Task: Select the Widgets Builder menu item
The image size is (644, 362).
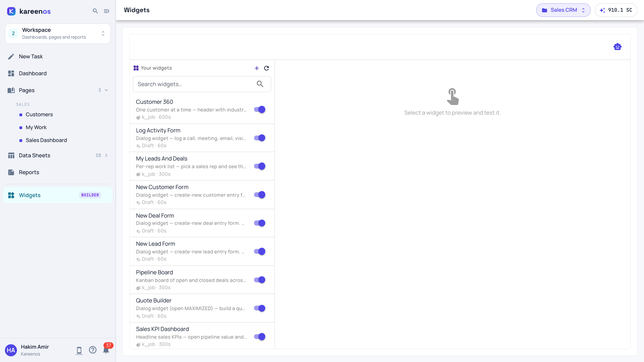Action: tap(58, 195)
